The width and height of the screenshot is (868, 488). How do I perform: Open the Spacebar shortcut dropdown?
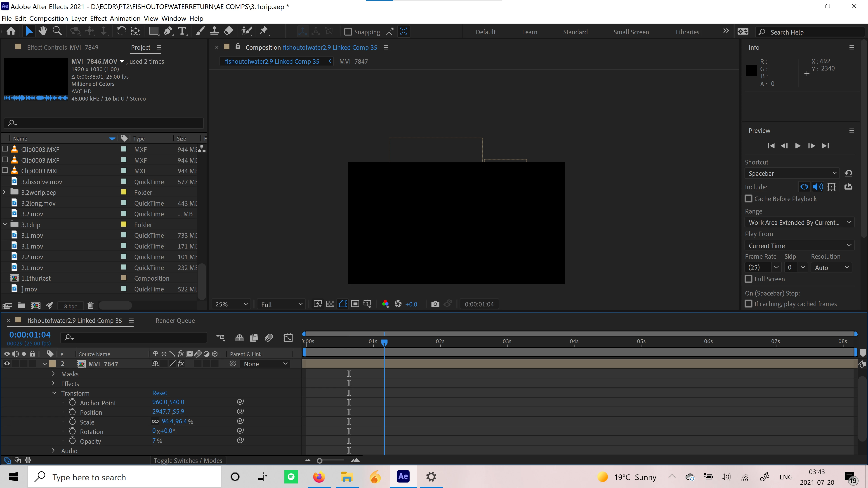tap(792, 174)
